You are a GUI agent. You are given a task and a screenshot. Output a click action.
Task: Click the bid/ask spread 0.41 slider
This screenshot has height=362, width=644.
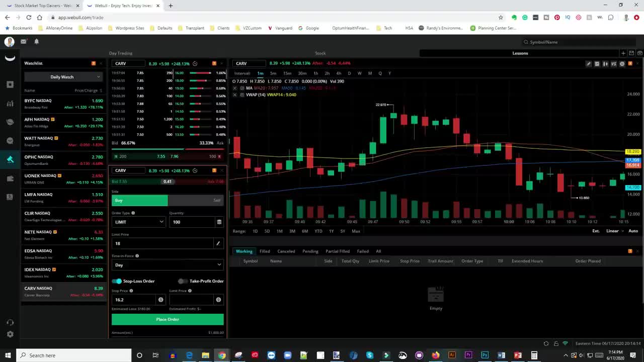[x=168, y=182]
